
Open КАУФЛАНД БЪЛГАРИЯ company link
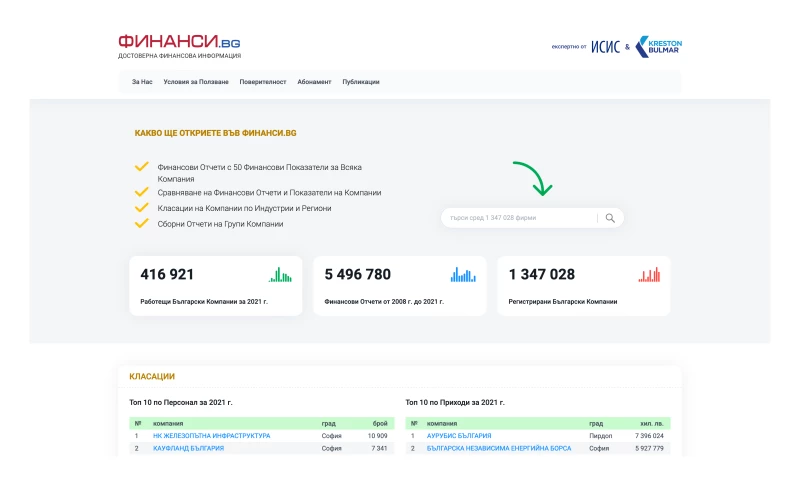[x=188, y=448]
